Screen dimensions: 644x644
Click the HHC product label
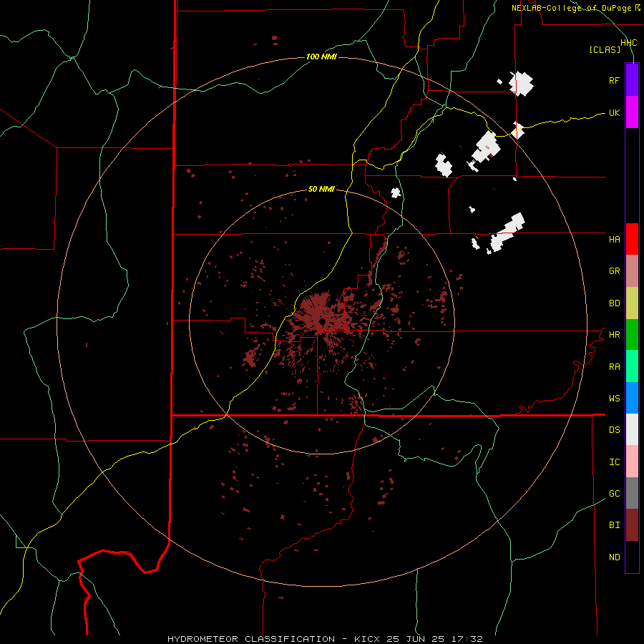point(629,43)
